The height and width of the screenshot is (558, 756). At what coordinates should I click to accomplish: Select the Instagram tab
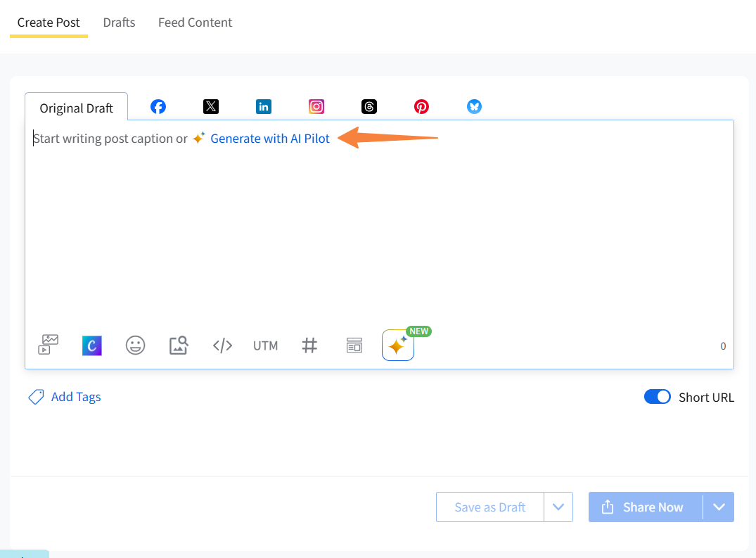[x=316, y=106]
